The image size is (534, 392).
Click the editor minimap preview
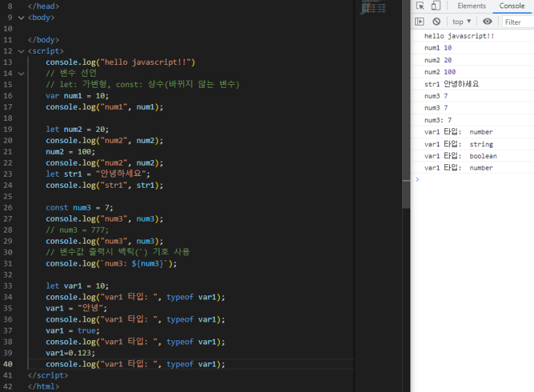tap(373, 8)
